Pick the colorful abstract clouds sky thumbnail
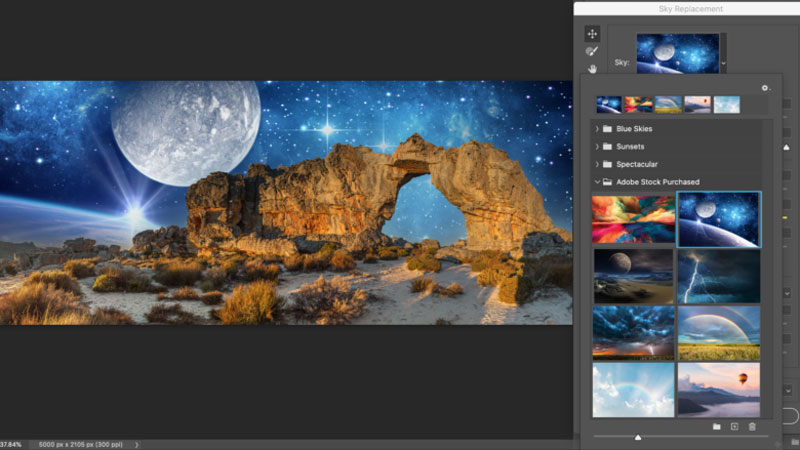Viewport: 800px width, 450px height. (632, 219)
